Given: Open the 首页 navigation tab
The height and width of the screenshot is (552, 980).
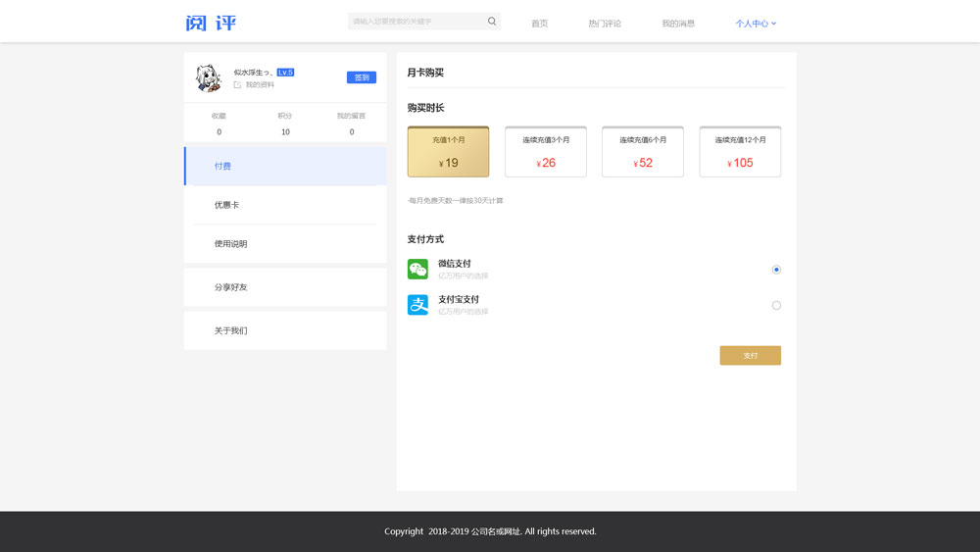Looking at the screenshot, I should 539,24.
